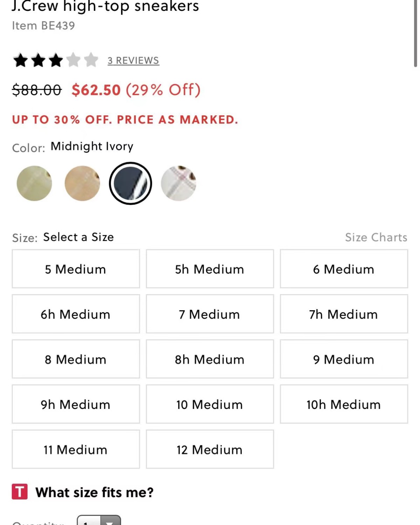Pick size 5h Medium
This screenshot has width=420, height=525.
click(210, 269)
